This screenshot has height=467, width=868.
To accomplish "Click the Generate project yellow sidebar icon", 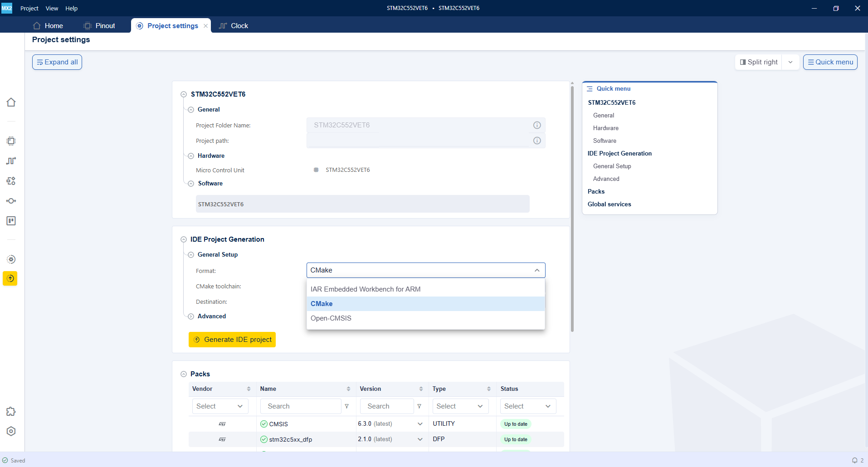I will 10,278.
